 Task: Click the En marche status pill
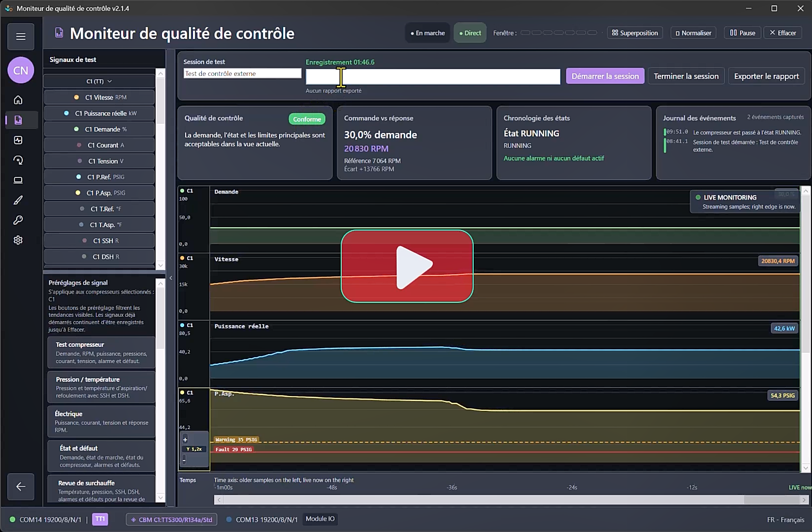pos(427,33)
